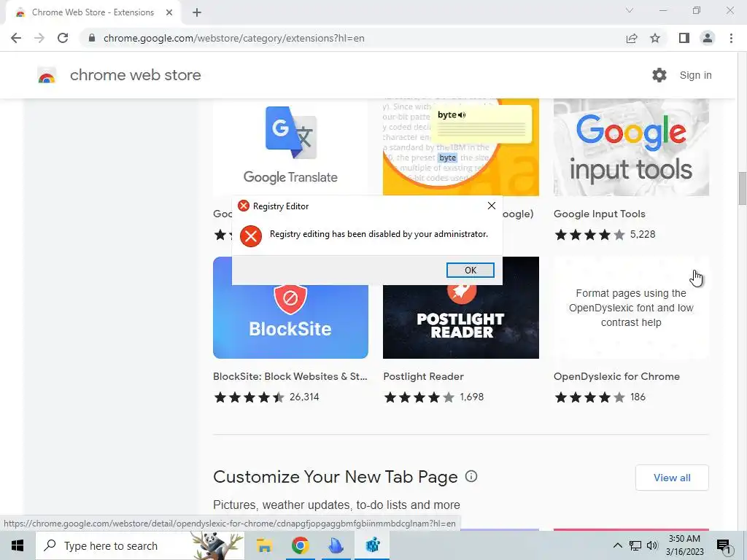Click the panda search highlight image
The image size is (747, 560).
[x=217, y=545]
